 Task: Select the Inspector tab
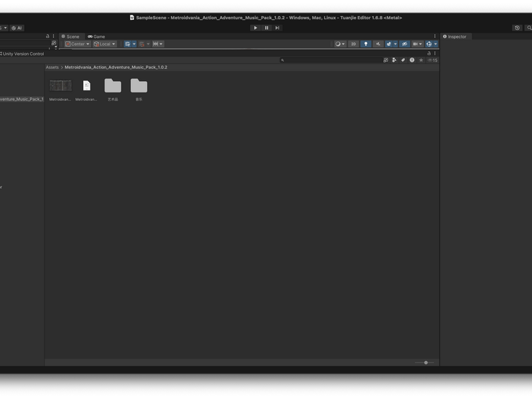click(x=455, y=37)
